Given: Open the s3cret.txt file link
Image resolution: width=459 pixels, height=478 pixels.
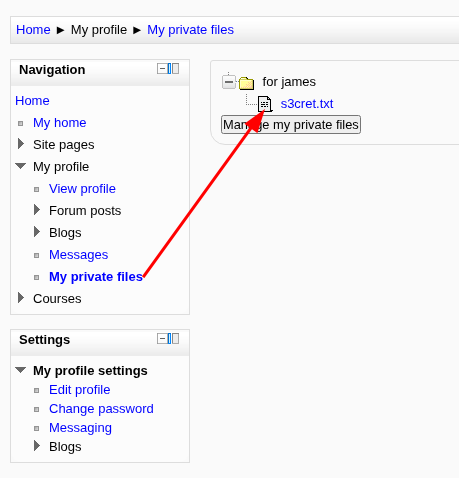Looking at the screenshot, I should [307, 104].
